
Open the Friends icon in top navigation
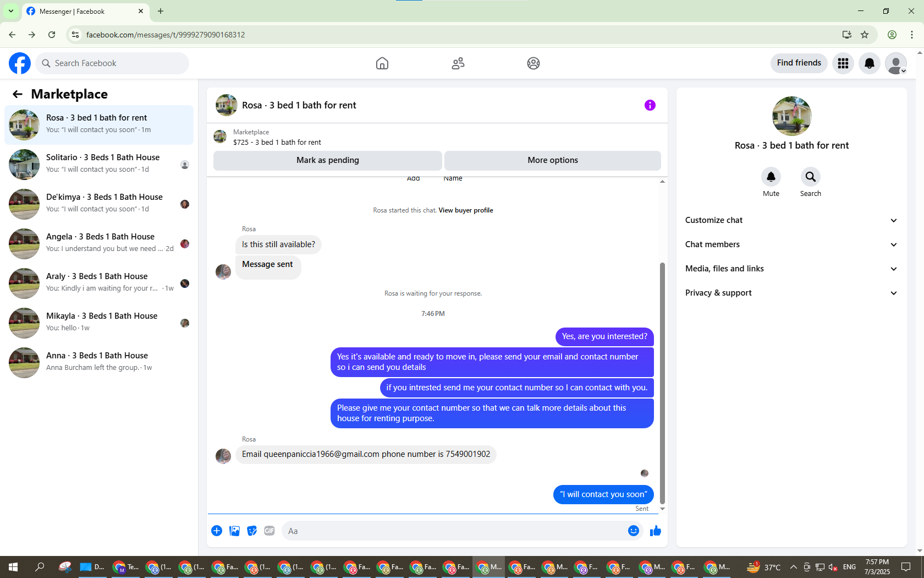tap(458, 63)
